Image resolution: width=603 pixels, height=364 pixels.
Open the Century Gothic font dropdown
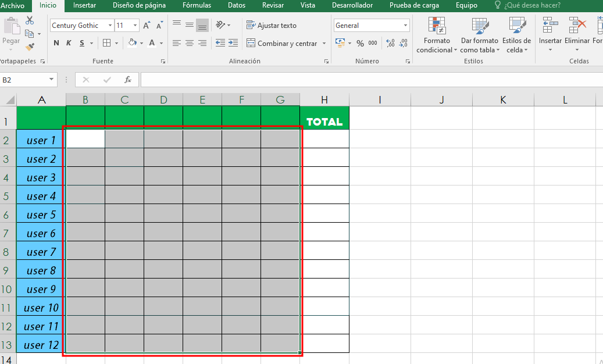click(x=110, y=26)
